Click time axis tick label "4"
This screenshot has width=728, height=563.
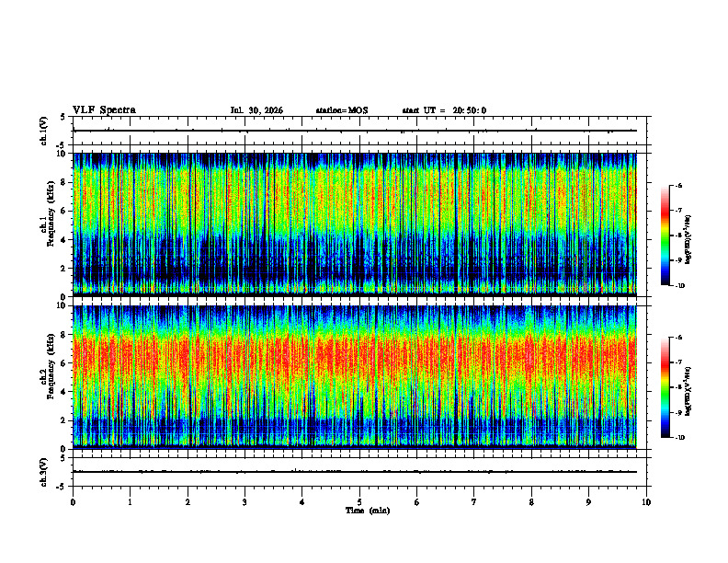[x=302, y=502]
